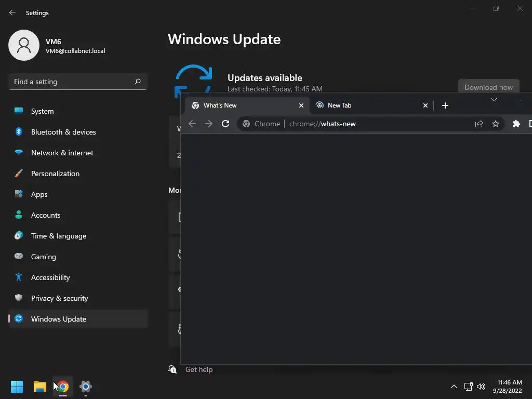Click the share this page icon
The width and height of the screenshot is (532, 399).
[x=478, y=124]
